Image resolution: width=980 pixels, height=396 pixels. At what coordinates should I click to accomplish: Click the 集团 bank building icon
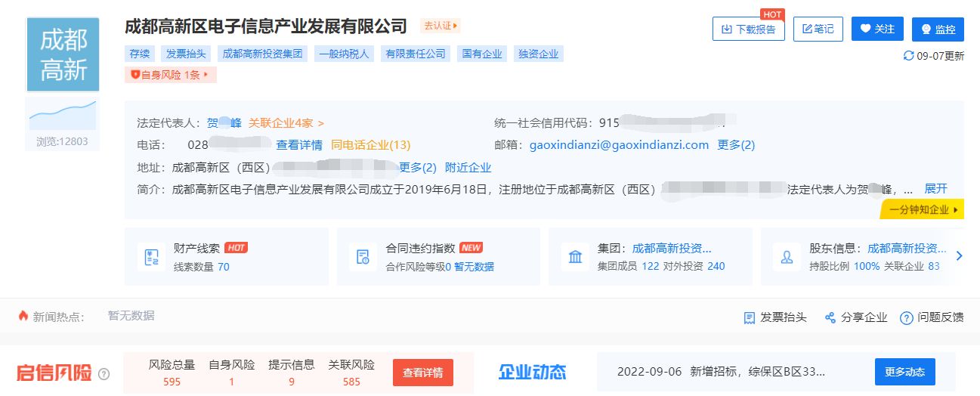click(x=575, y=257)
